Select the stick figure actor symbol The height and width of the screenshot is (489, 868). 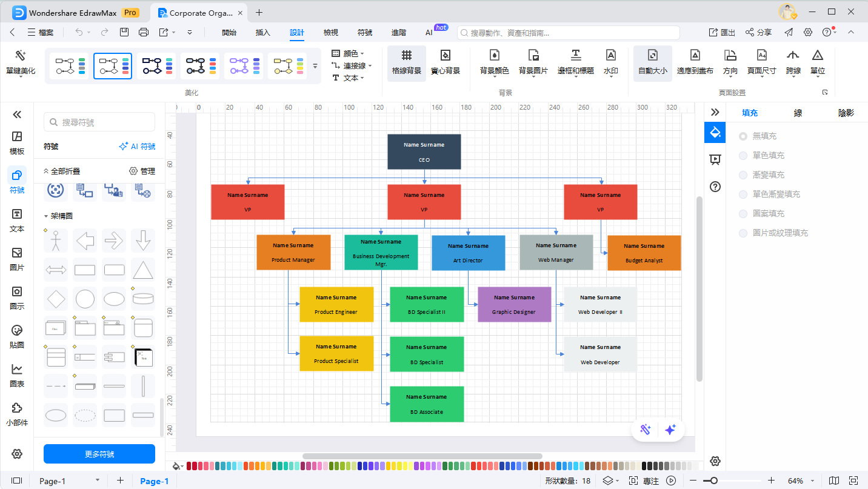pyautogui.click(x=56, y=241)
